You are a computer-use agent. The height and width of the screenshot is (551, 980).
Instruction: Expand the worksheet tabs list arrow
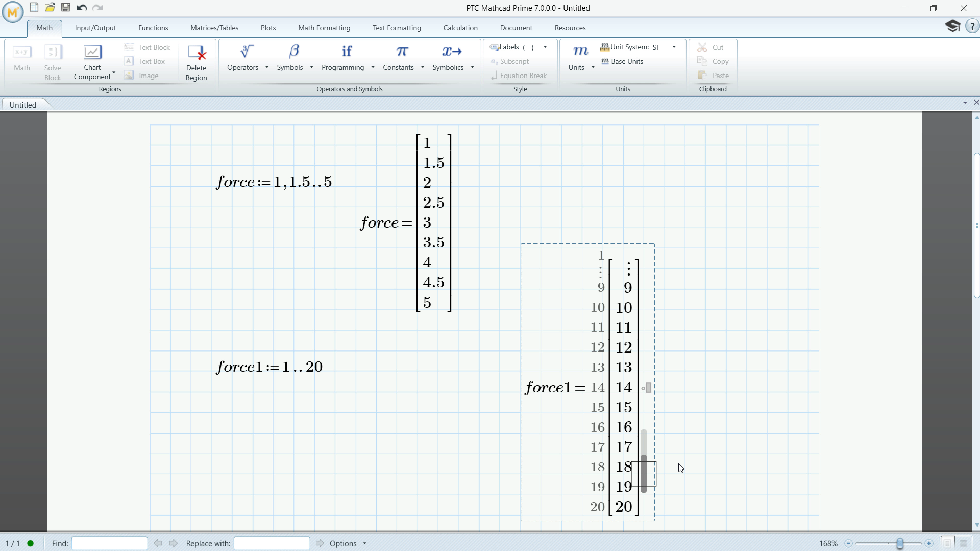[x=965, y=103]
